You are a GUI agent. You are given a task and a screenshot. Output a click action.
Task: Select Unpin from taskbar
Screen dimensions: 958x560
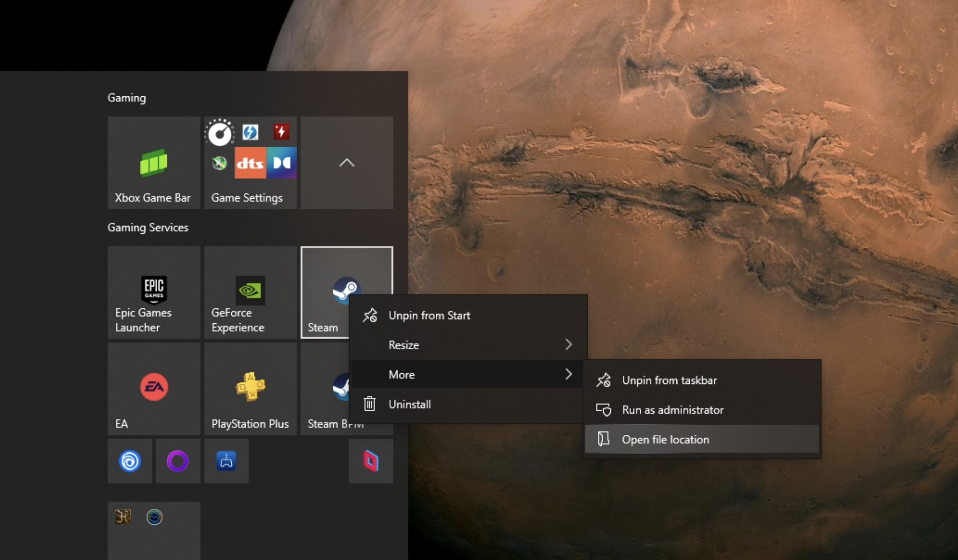[702, 380]
